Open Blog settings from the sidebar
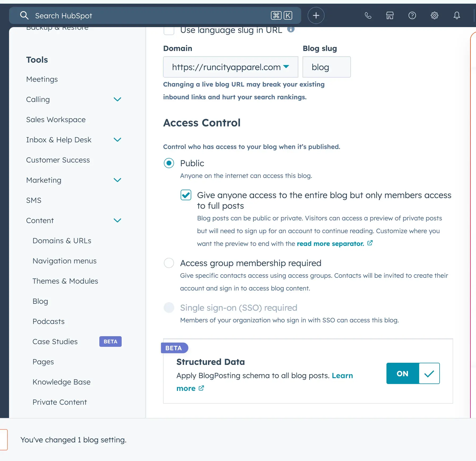The image size is (476, 461). coord(40,301)
